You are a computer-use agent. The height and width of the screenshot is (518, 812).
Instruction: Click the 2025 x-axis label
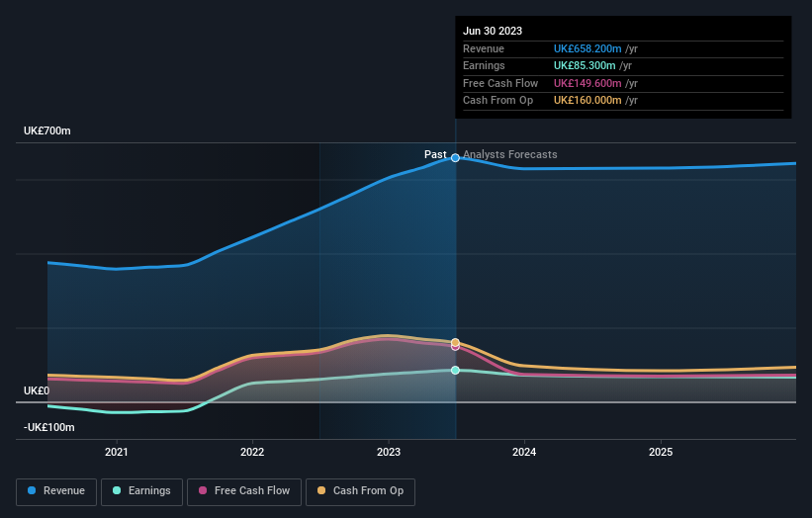pos(661,452)
